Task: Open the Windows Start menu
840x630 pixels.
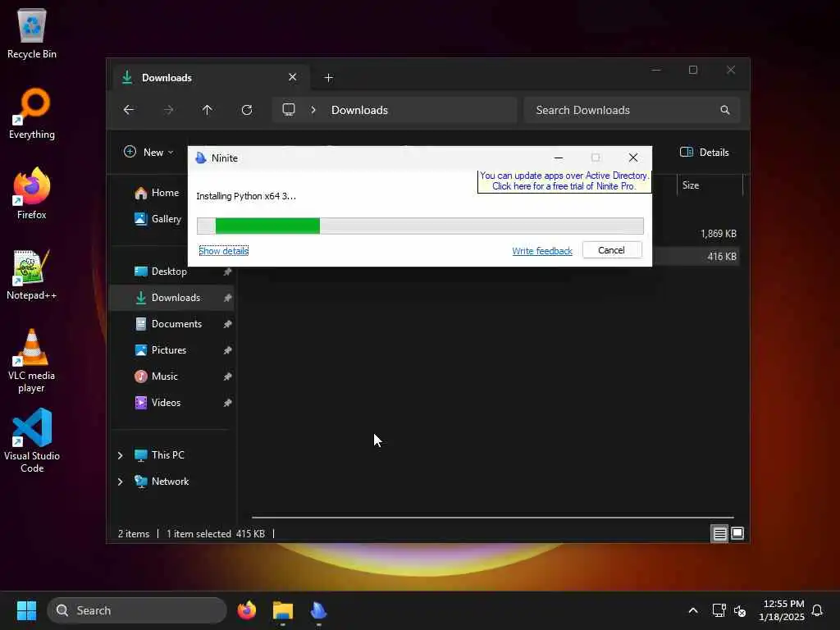Action: tap(26, 610)
